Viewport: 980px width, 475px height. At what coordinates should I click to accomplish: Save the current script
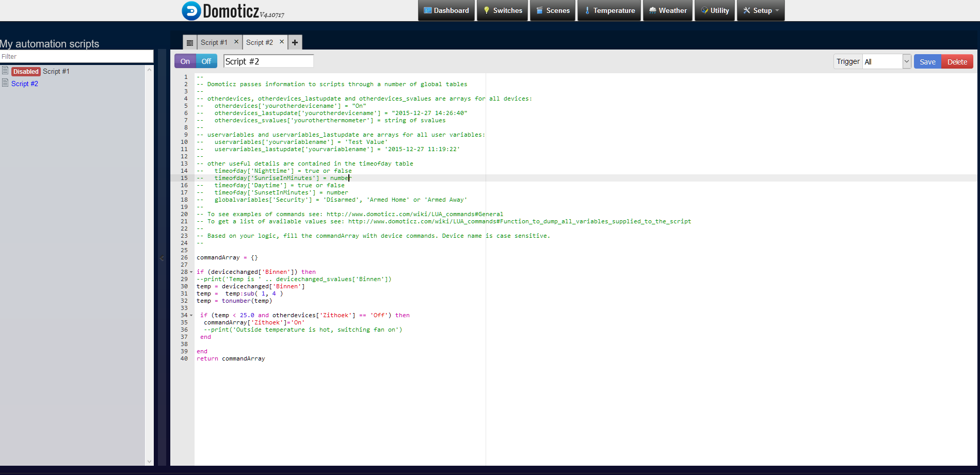coord(927,61)
